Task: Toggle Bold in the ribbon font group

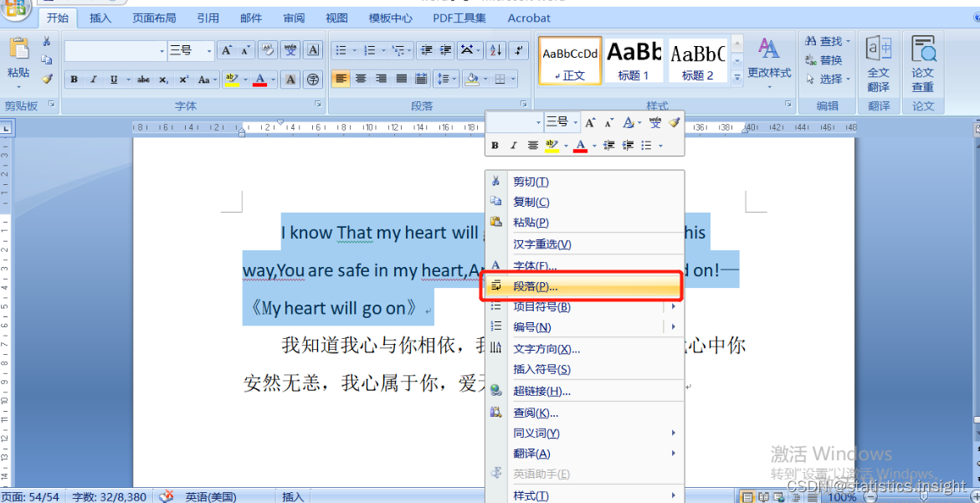Action: (74, 80)
